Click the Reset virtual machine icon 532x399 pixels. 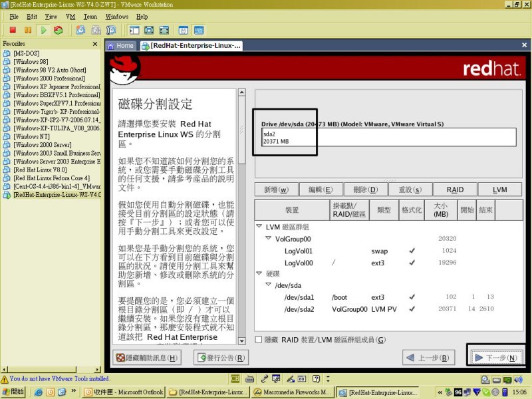point(59,30)
